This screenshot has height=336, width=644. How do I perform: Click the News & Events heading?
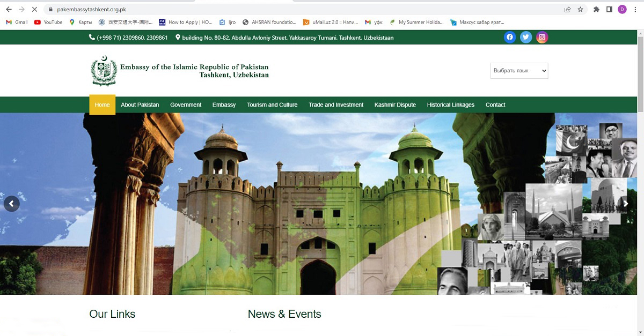(284, 314)
